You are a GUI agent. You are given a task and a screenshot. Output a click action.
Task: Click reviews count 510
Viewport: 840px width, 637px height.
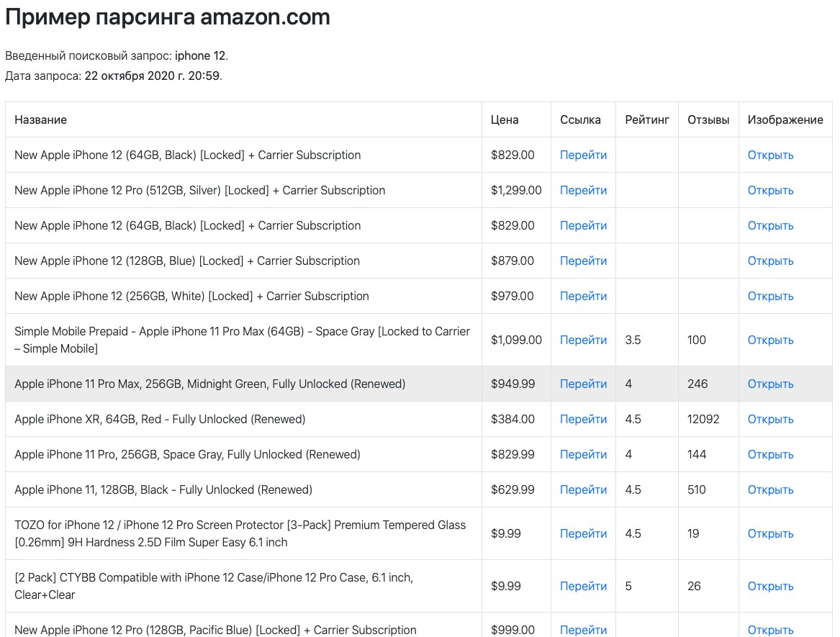(697, 490)
